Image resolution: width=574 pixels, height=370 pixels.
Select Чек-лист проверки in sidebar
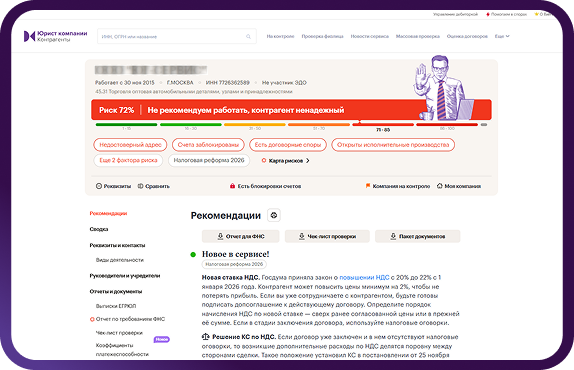pyautogui.click(x=119, y=333)
